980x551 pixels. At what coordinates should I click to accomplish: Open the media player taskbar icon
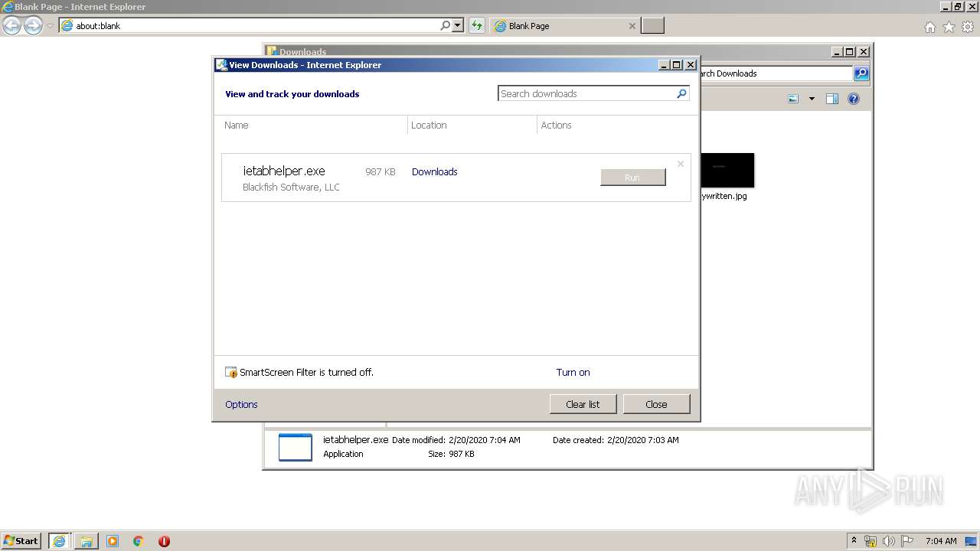(x=113, y=541)
